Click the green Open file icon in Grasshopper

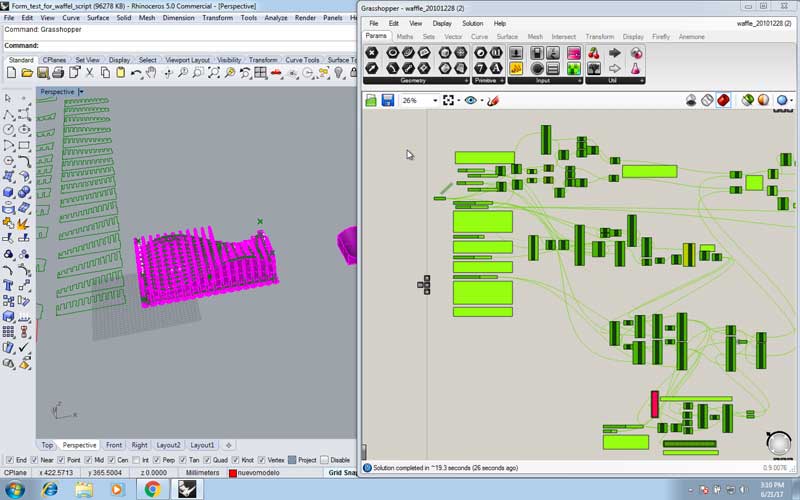point(371,101)
